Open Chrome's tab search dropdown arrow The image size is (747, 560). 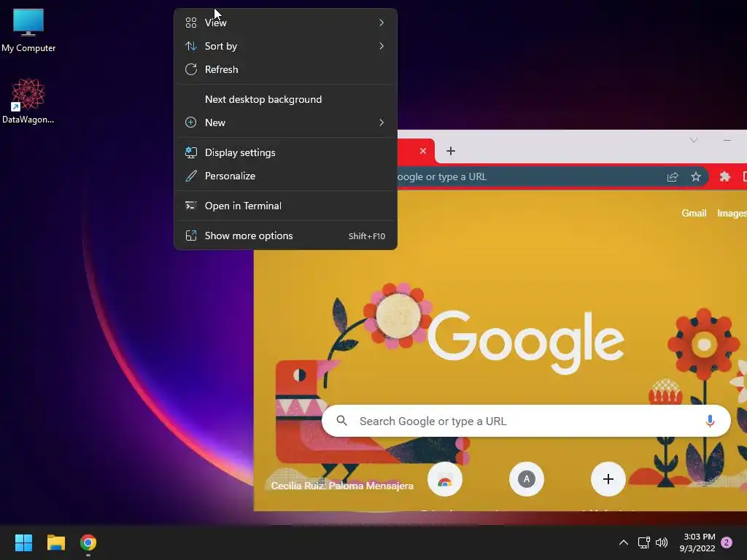point(694,140)
